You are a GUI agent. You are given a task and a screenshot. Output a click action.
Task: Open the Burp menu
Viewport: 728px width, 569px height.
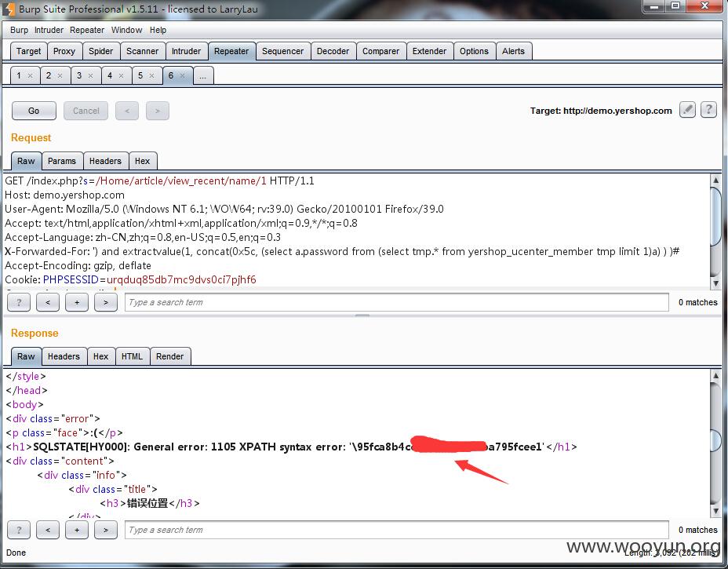tap(19, 30)
